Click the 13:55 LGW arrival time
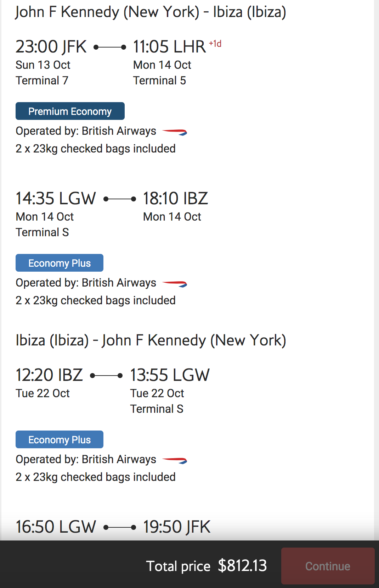The width and height of the screenshot is (379, 588). click(x=170, y=375)
